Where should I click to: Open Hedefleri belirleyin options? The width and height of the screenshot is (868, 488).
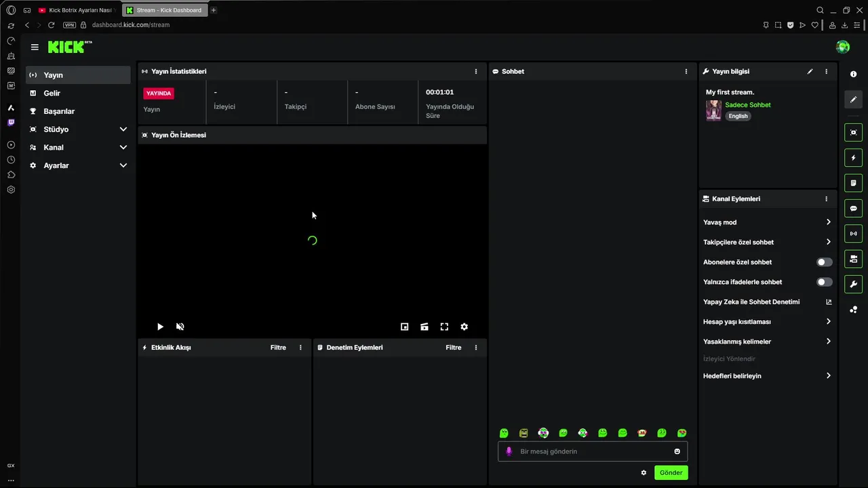767,375
